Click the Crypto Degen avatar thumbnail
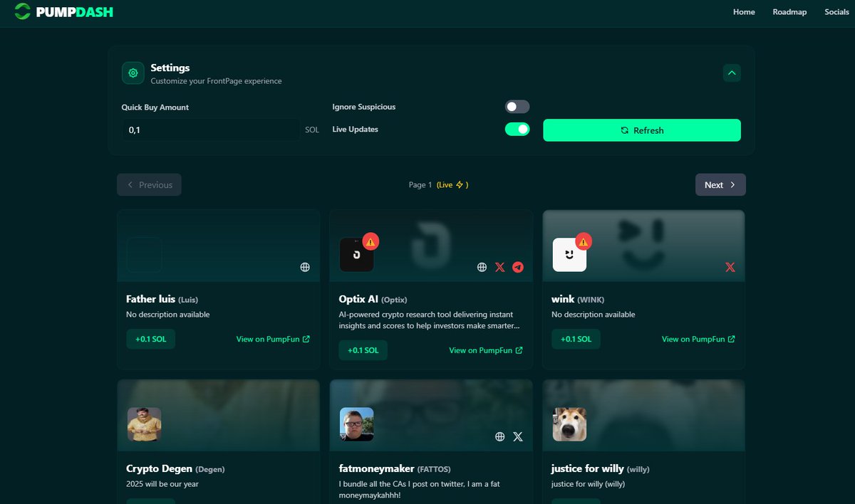Viewport: 855px width, 504px height. tap(144, 424)
